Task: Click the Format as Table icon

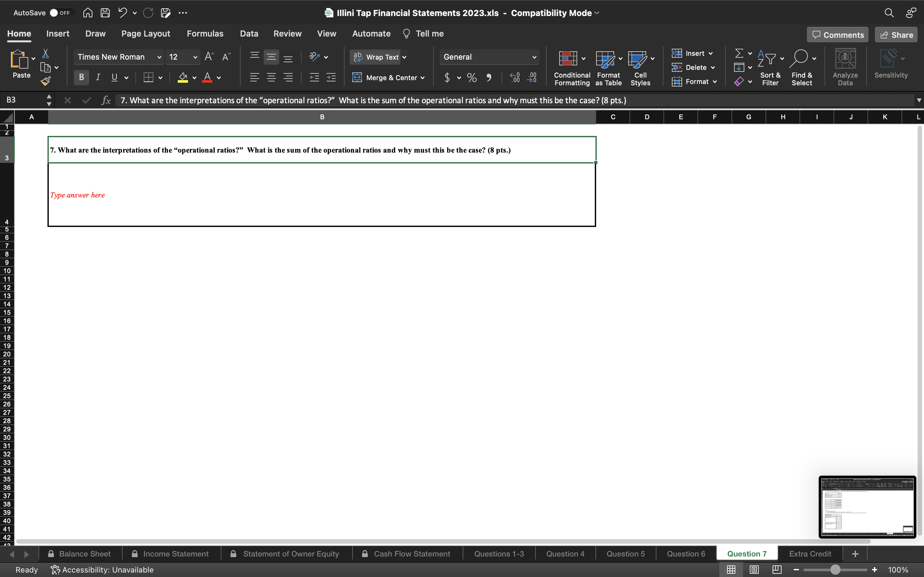Action: (x=607, y=67)
